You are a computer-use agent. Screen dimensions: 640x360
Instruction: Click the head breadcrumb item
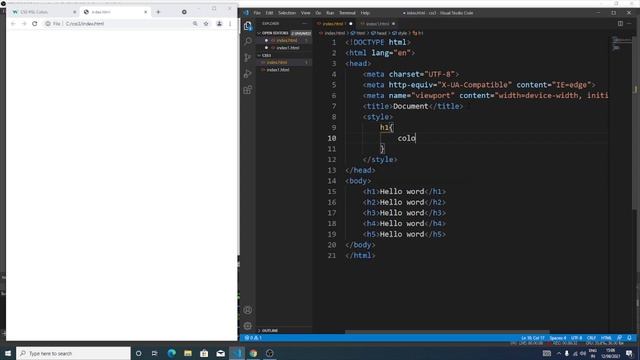[x=379, y=33]
